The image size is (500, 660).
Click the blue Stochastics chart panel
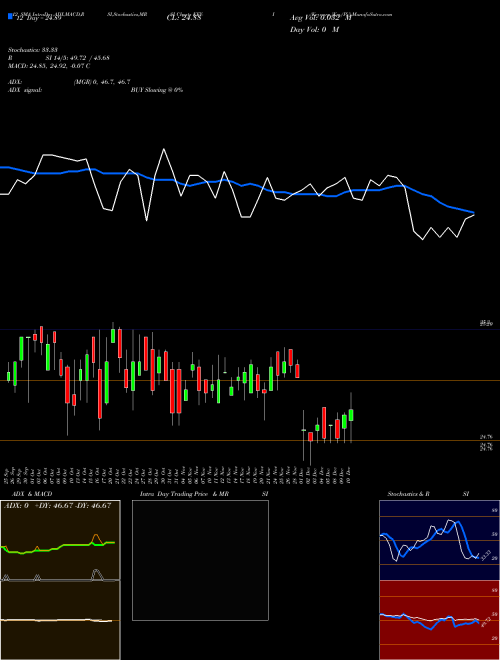439,540
